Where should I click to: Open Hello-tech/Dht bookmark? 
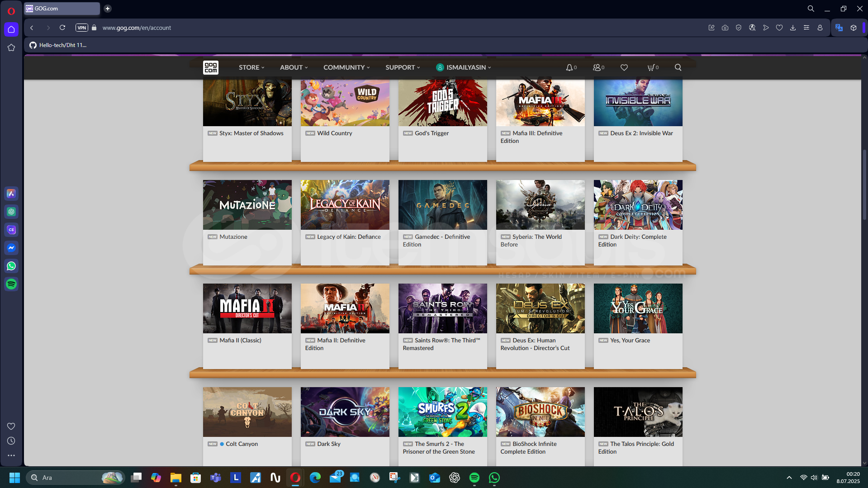(x=58, y=45)
